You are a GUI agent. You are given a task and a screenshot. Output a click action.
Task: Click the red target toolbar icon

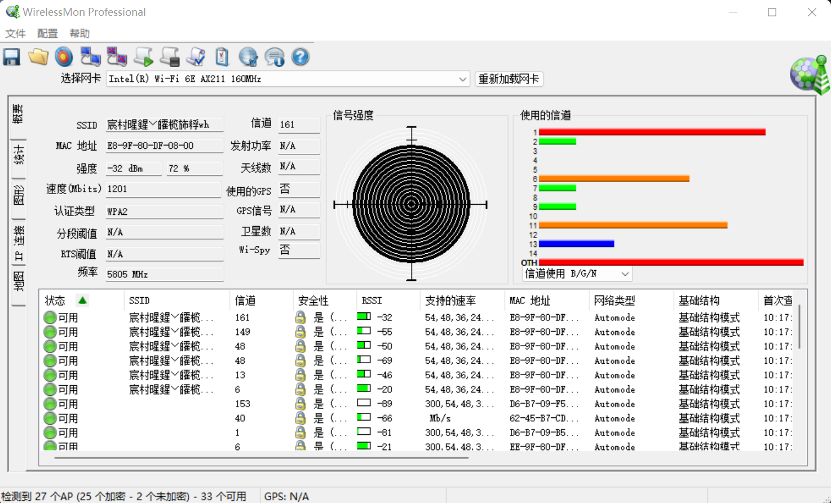(64, 57)
